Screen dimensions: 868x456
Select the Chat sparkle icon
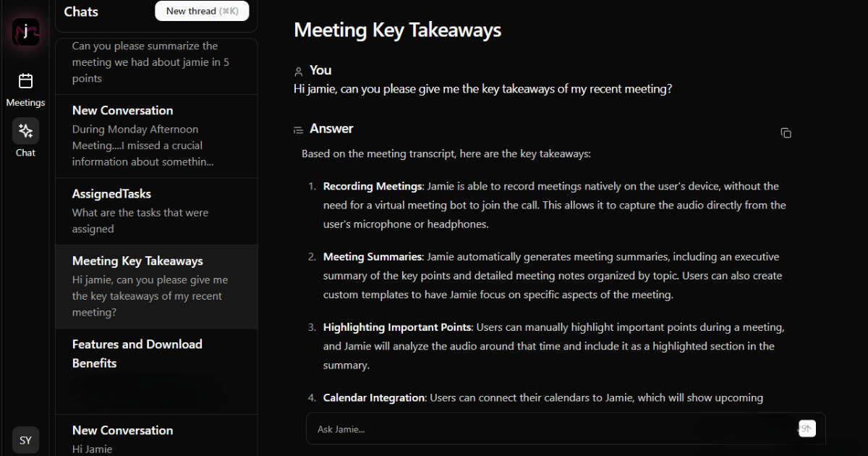click(x=25, y=131)
